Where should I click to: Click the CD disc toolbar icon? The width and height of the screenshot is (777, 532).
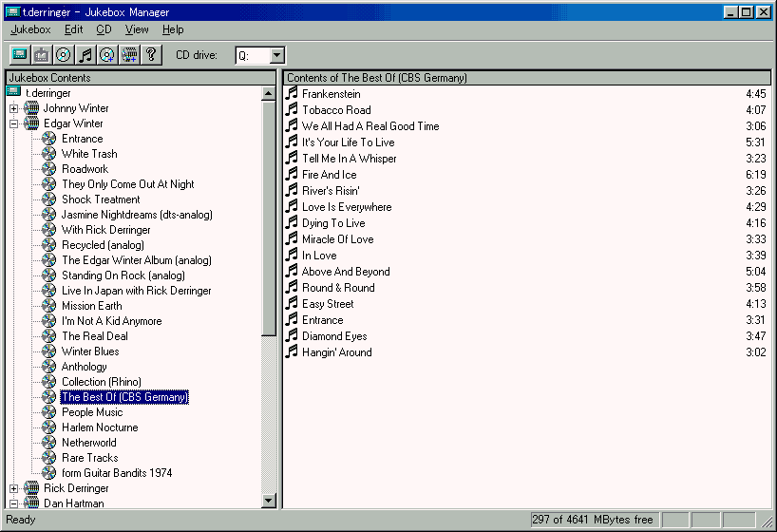coord(63,55)
